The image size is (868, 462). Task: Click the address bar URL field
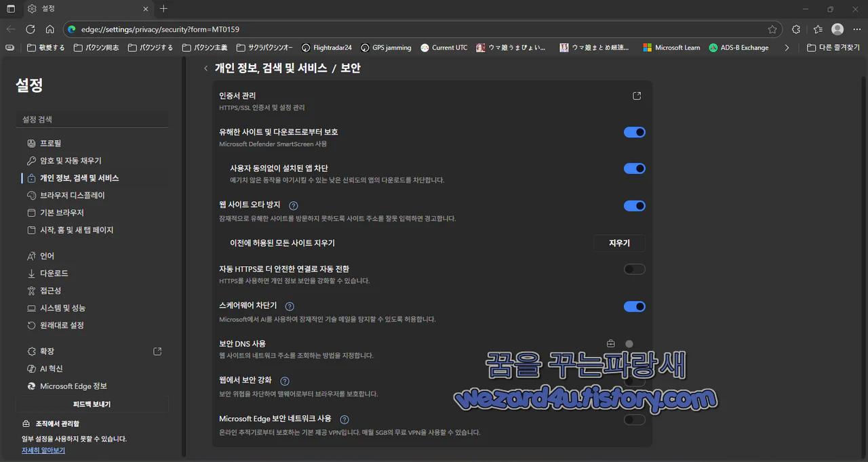(x=422, y=29)
